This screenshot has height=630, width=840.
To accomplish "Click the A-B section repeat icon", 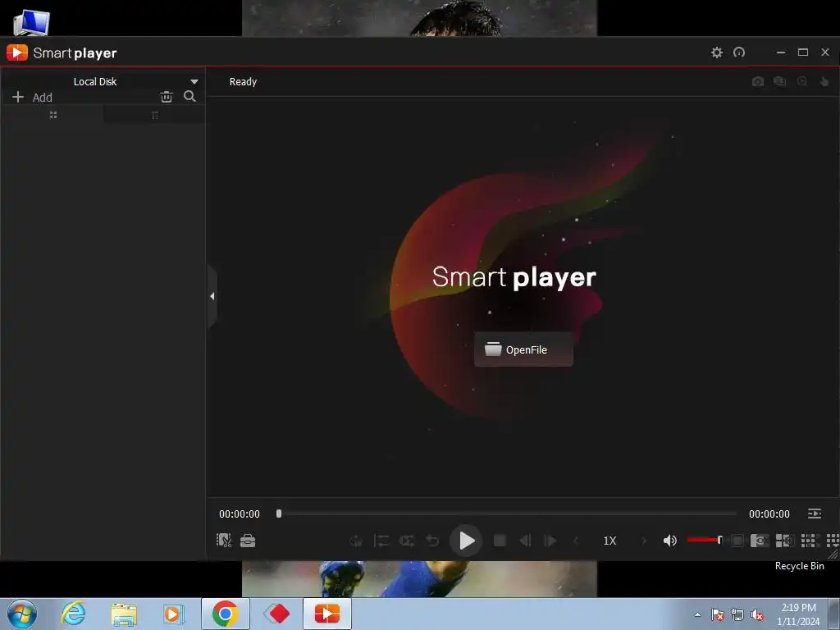I will coord(381,541).
